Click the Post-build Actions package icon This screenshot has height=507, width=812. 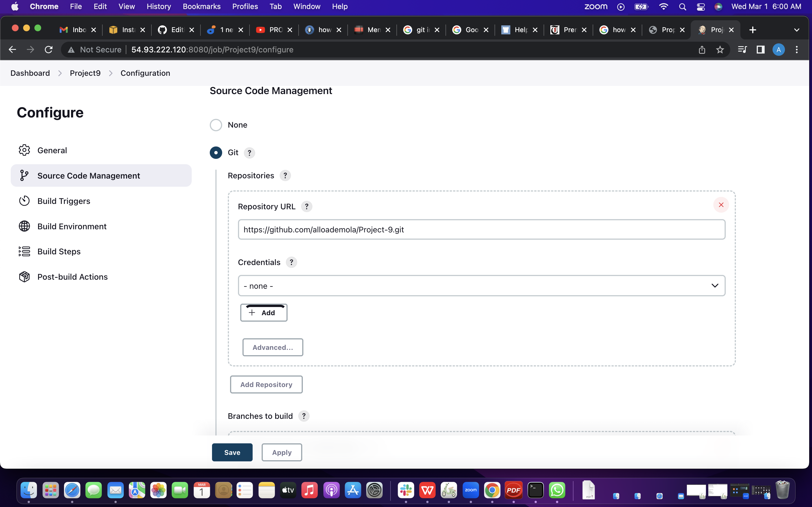tap(24, 276)
